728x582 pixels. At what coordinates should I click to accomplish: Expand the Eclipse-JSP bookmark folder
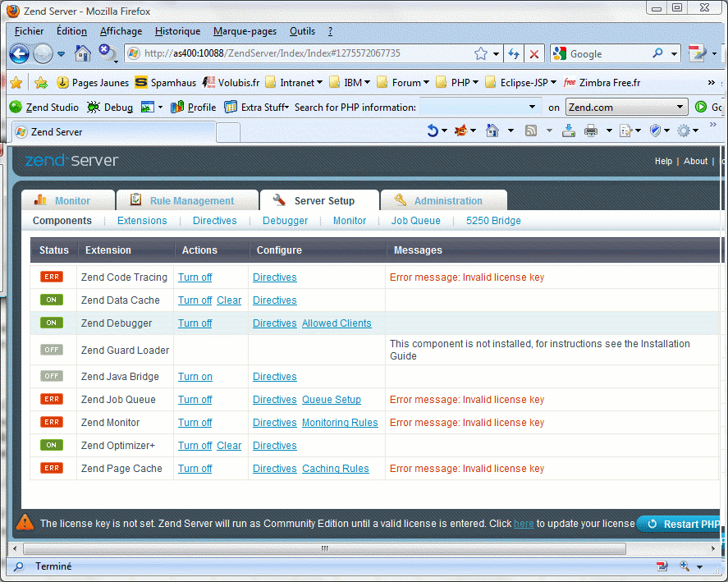[x=520, y=83]
